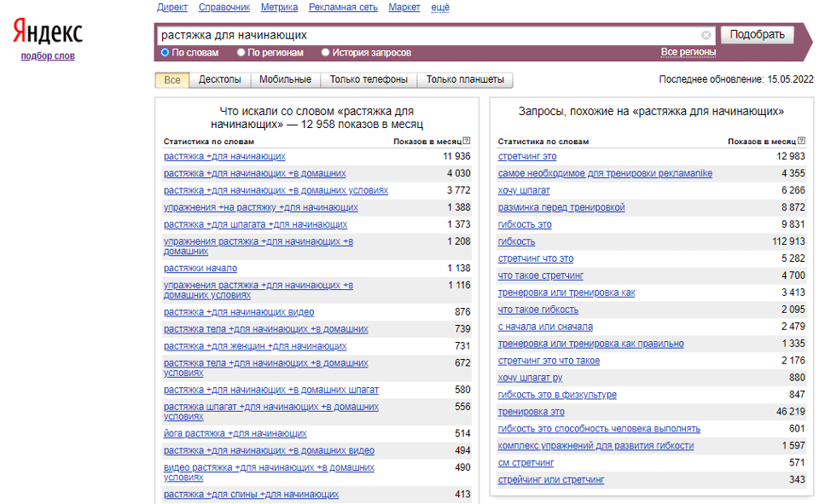Open the 'Рекламная сеть' top link

343,8
